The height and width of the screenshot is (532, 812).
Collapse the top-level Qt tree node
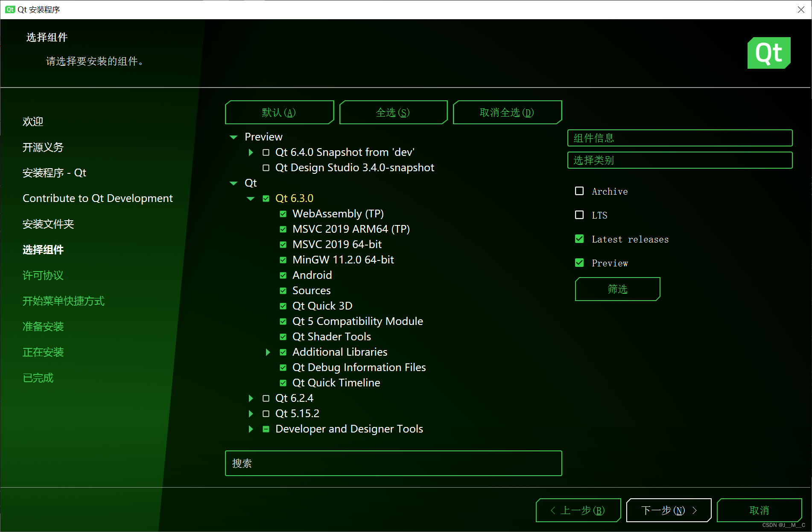point(234,183)
